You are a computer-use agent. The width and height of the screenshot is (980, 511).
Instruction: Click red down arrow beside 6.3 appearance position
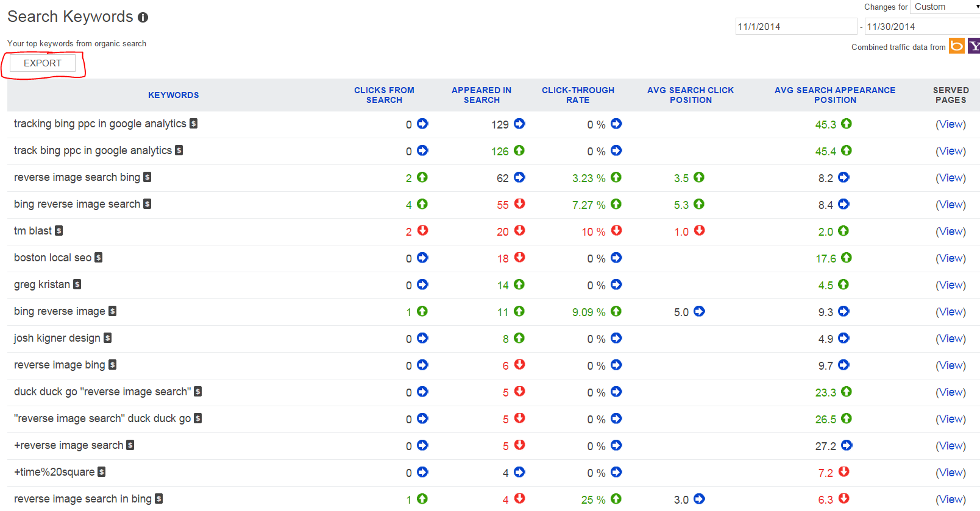coord(844,498)
